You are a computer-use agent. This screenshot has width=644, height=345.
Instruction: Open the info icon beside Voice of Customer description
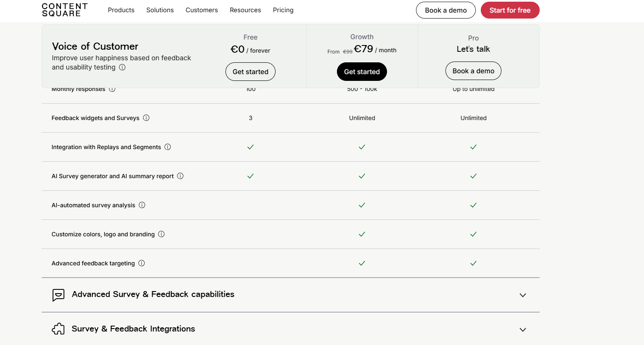click(x=122, y=67)
